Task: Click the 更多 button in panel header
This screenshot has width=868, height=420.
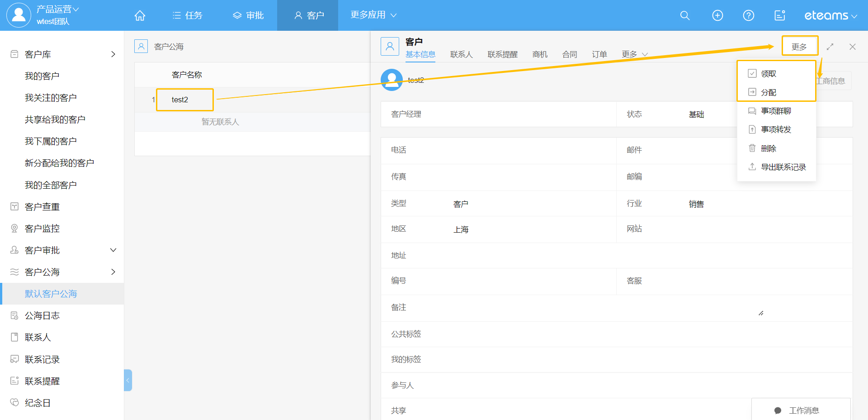Action: [x=799, y=47]
